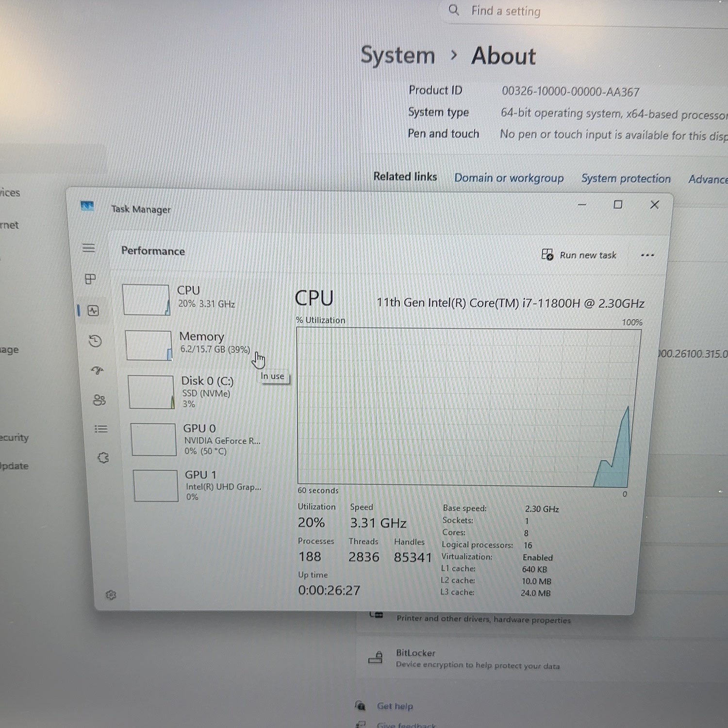
Task: Close the Task Manager window
Action: (654, 205)
